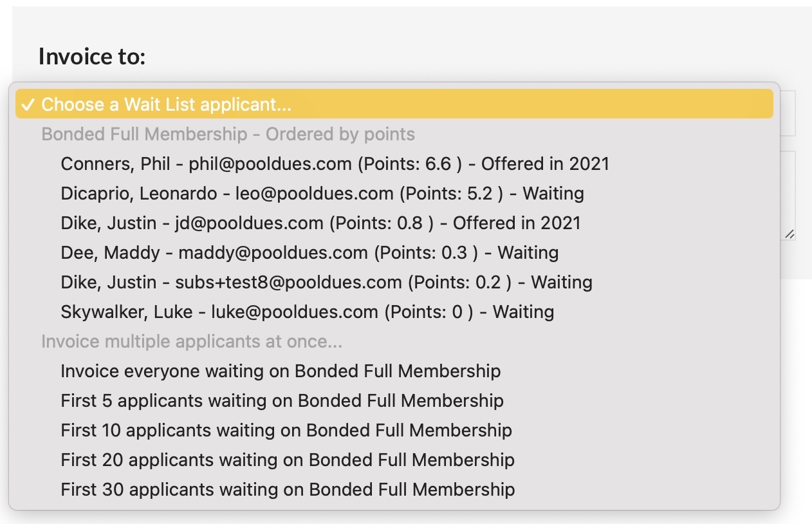The image size is (812, 524).
Task: Choose Dicaprio, Leonardo as invoice recipient
Action: [322, 194]
